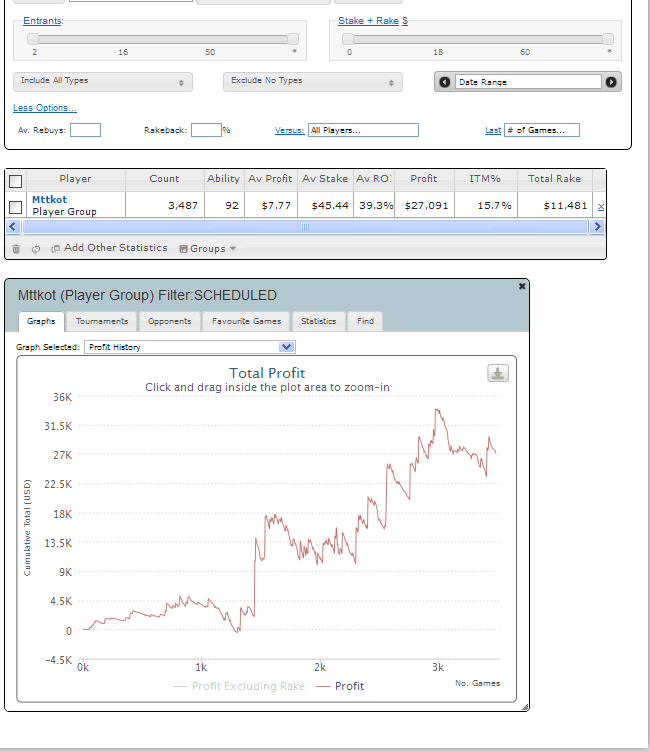Click scroll-left arrow on table scrollbar
The height and width of the screenshot is (752, 650).
pos(13,226)
